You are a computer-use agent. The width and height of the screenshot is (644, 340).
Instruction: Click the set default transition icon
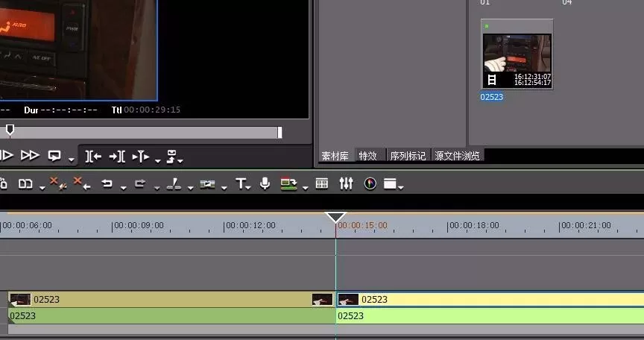[207, 184]
